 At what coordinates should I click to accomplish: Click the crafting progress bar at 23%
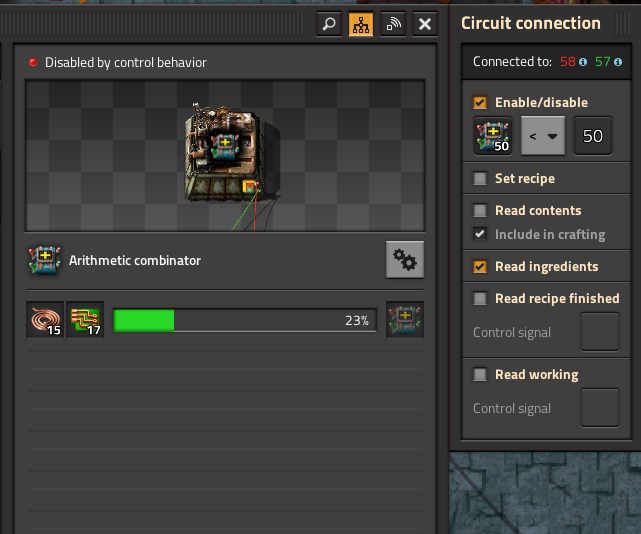pyautogui.click(x=245, y=320)
